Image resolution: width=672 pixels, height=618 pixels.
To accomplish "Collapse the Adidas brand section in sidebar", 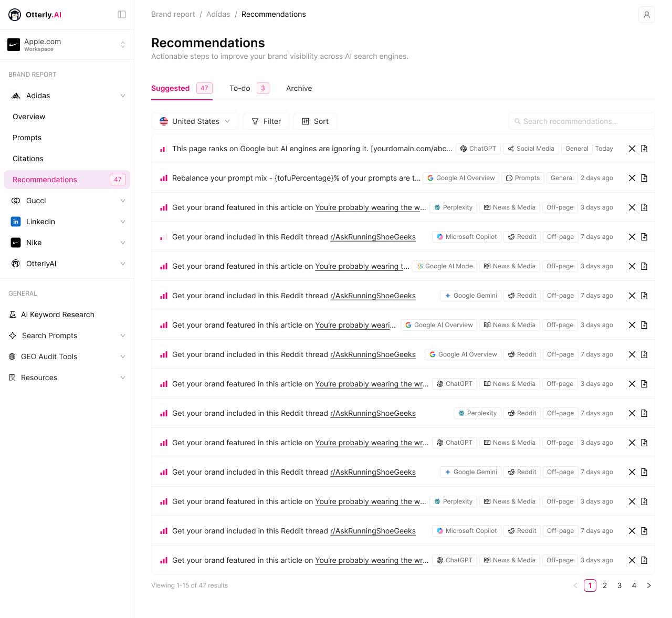I will [x=123, y=96].
